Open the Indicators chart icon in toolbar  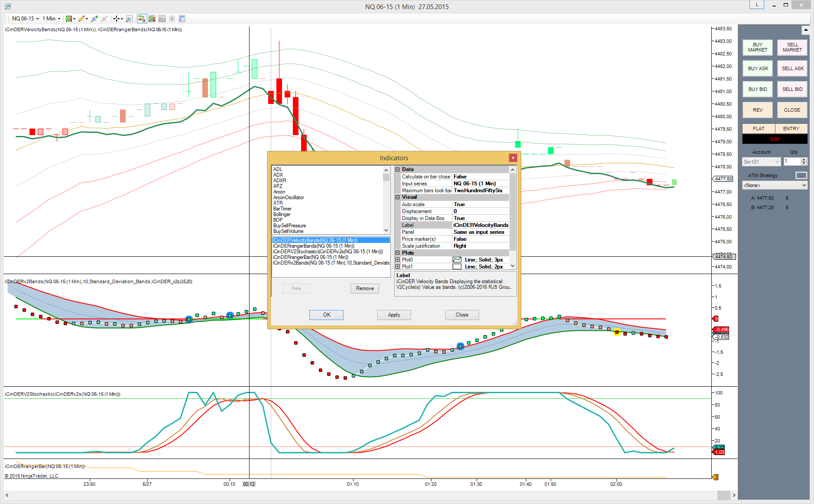point(162,19)
